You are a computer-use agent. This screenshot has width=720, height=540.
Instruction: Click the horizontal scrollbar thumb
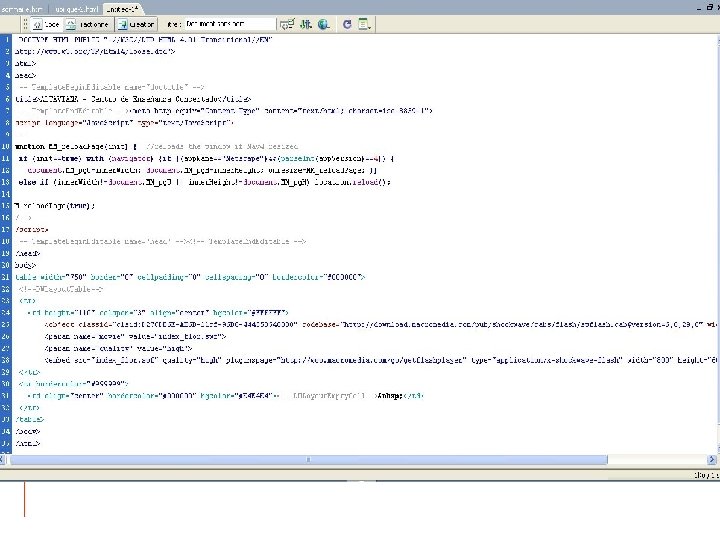[x=309, y=460]
